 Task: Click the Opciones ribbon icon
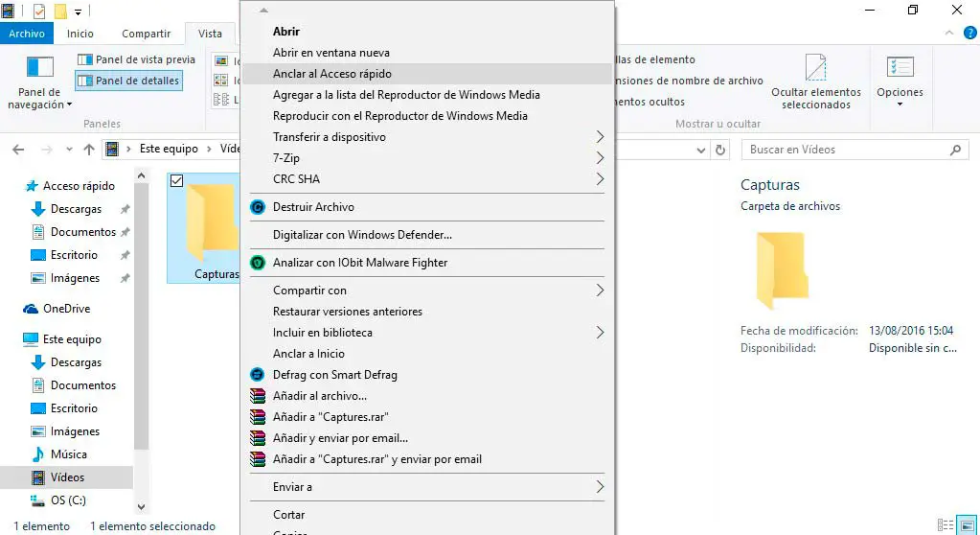click(900, 67)
